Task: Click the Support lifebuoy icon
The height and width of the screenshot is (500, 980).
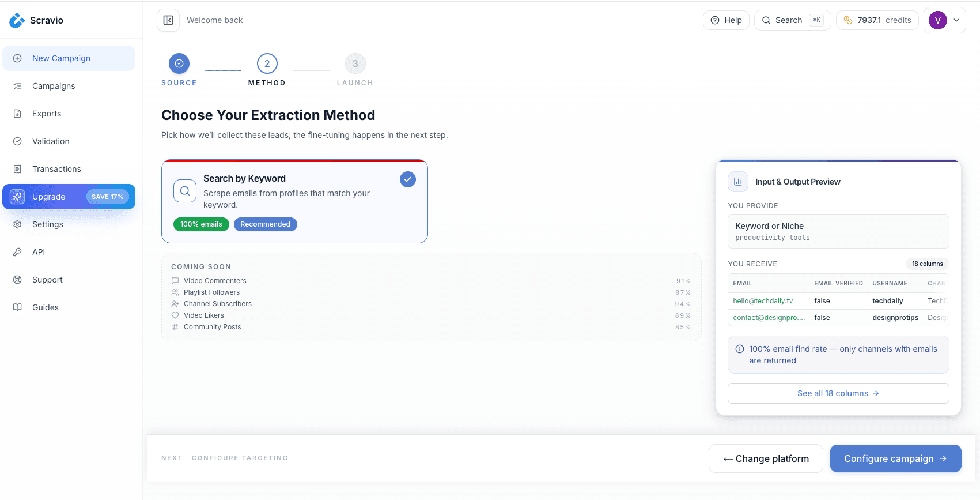Action: 17,280
